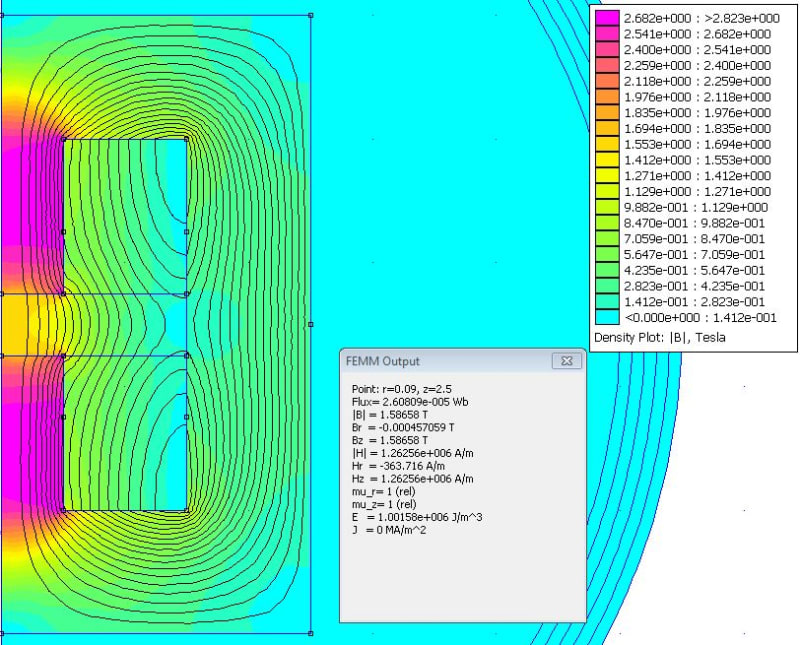Image resolution: width=800 pixels, height=645 pixels.
Task: Select the 'mu_z= 1 (rel)' line
Action: 384,504
